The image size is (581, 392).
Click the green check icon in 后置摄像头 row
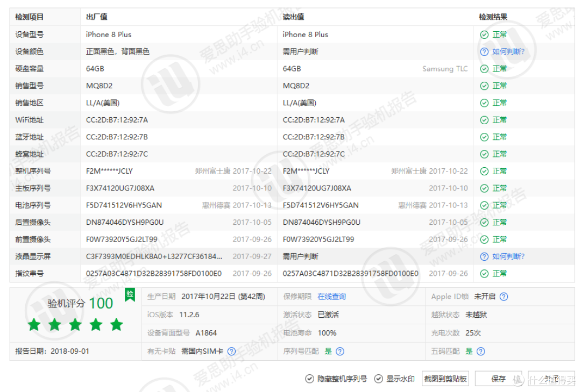click(484, 222)
